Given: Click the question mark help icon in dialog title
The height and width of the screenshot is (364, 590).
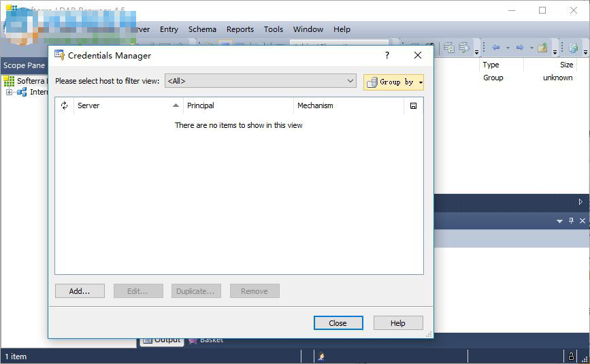Looking at the screenshot, I should point(387,56).
